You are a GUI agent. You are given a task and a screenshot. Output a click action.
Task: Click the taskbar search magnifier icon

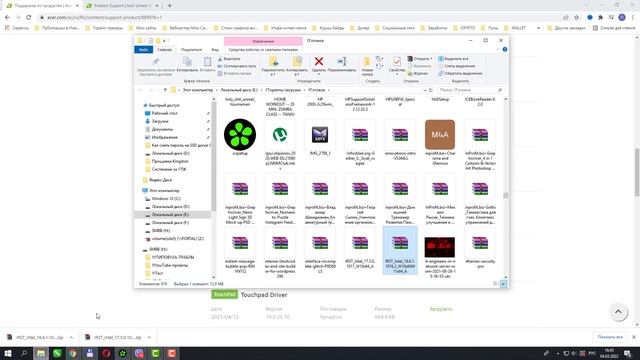[x=24, y=353]
